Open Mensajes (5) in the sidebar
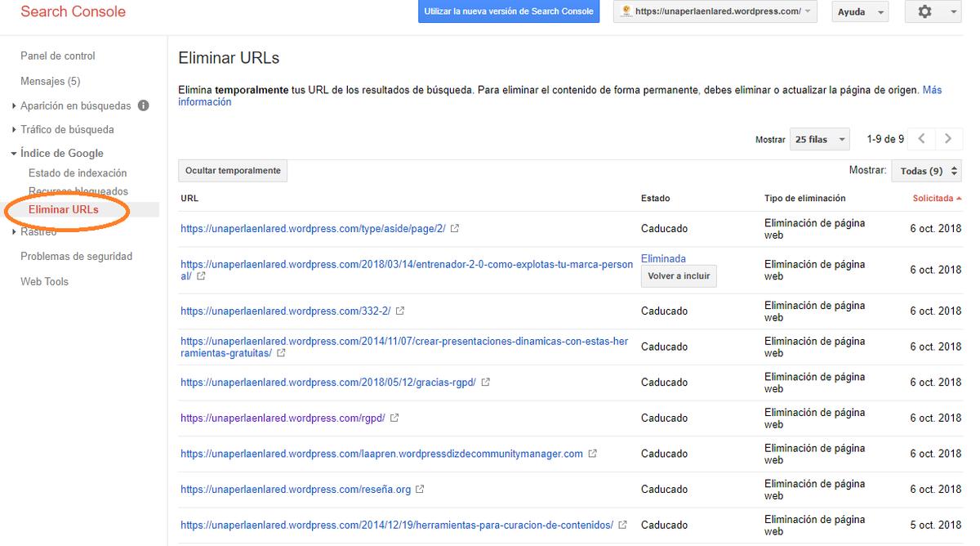The height and width of the screenshot is (546, 980). coord(50,82)
